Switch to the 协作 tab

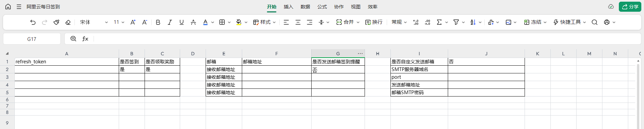tap(339, 7)
